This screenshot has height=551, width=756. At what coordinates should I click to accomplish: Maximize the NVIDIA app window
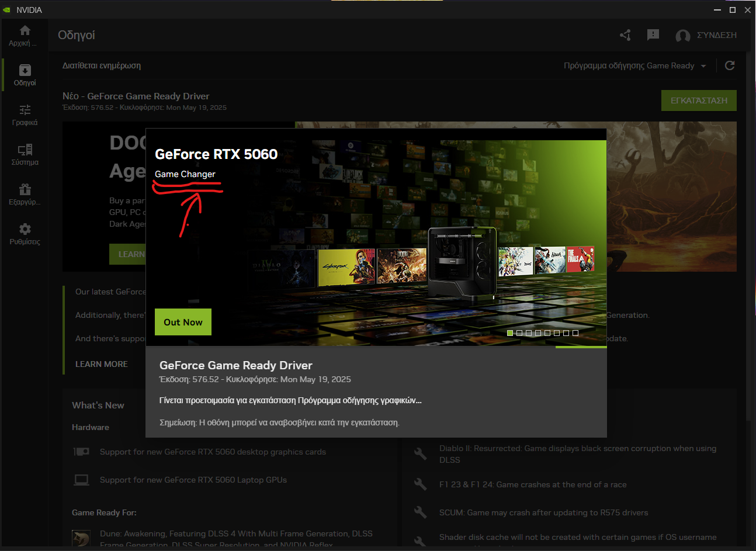click(733, 10)
